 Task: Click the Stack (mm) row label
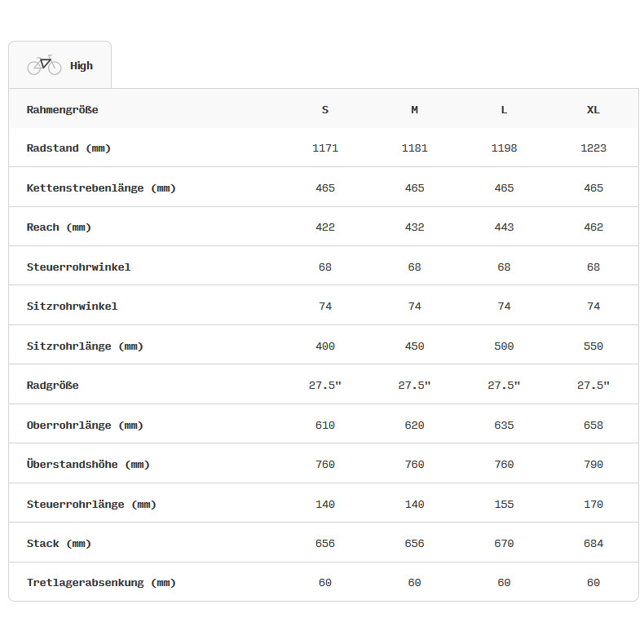pos(59,543)
